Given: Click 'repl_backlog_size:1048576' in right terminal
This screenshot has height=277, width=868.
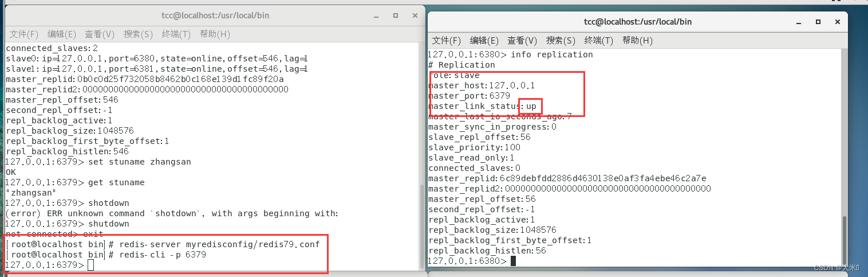Looking at the screenshot, I should click(x=492, y=230).
